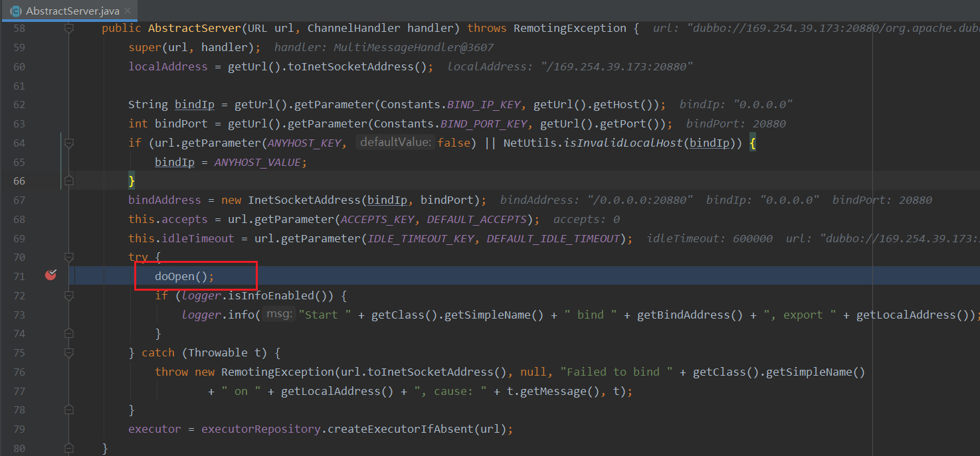Image resolution: width=980 pixels, height=456 pixels.
Task: Click the catch fold marker on line 75
Action: point(68,352)
